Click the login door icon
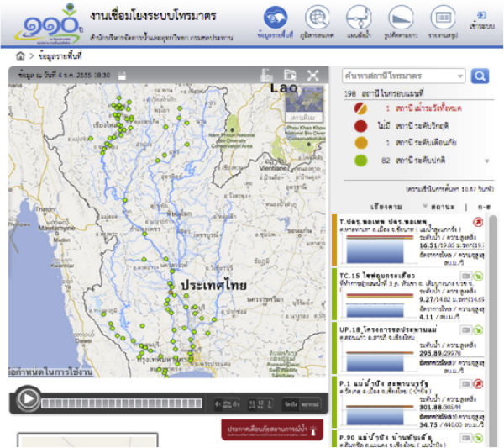 tap(481, 15)
